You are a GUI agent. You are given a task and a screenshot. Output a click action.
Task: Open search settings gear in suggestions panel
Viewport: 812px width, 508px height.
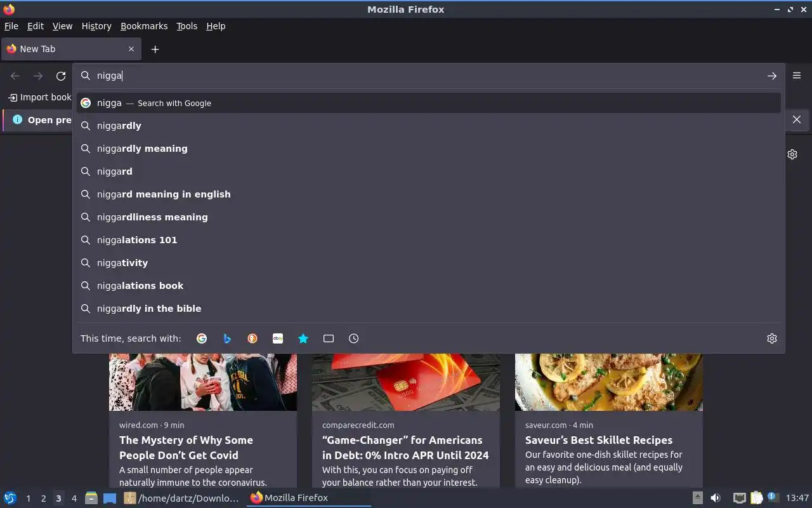(x=772, y=338)
